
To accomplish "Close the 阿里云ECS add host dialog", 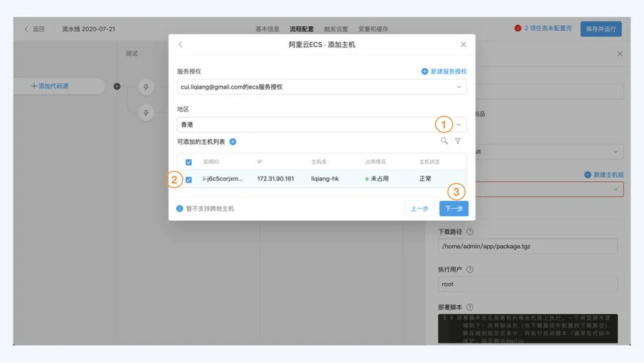I will click(x=463, y=44).
